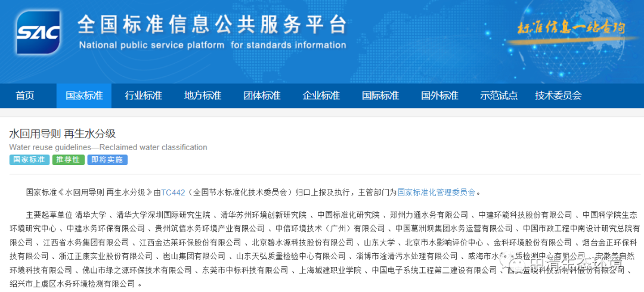
Task: Open the 国家标准化管理委员会 link
Action: (x=436, y=192)
